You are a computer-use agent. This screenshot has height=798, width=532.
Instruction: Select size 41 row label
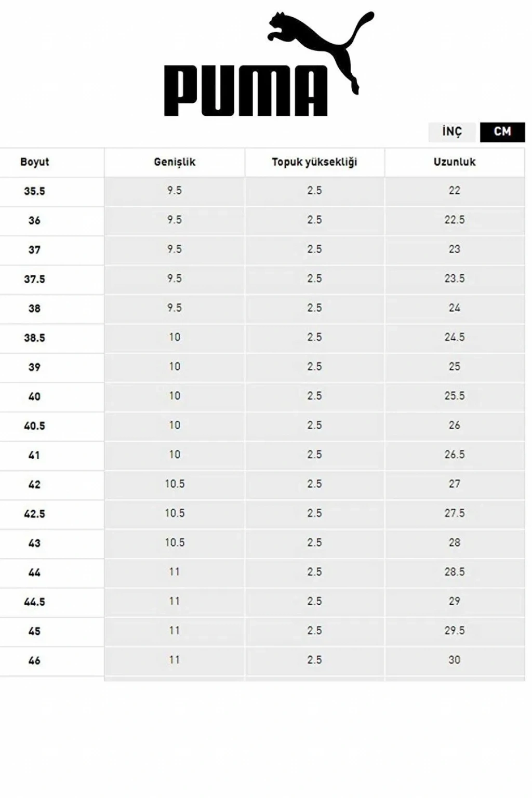click(35, 456)
